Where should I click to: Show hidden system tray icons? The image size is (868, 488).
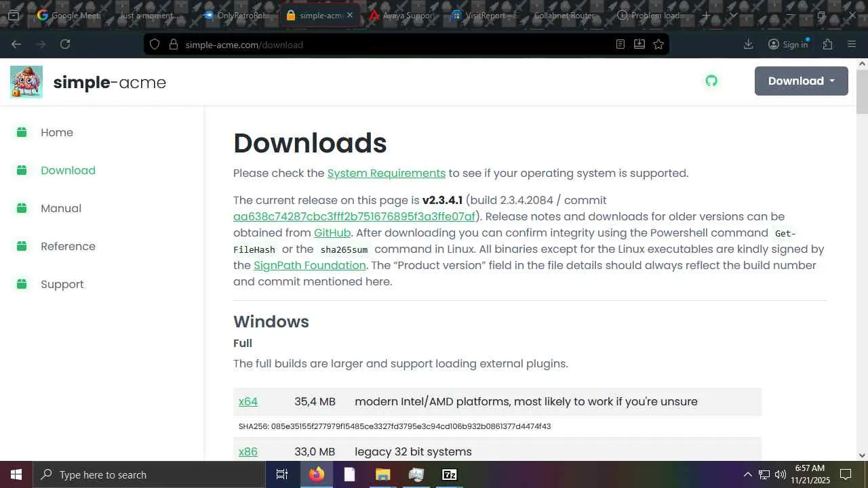pyautogui.click(x=748, y=474)
